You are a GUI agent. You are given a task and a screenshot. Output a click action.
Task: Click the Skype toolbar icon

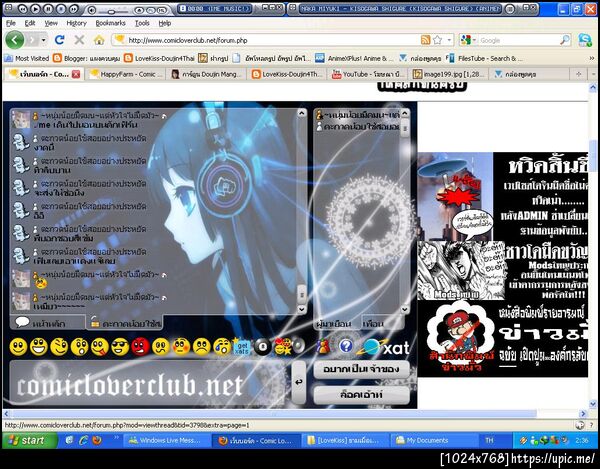pos(585,40)
